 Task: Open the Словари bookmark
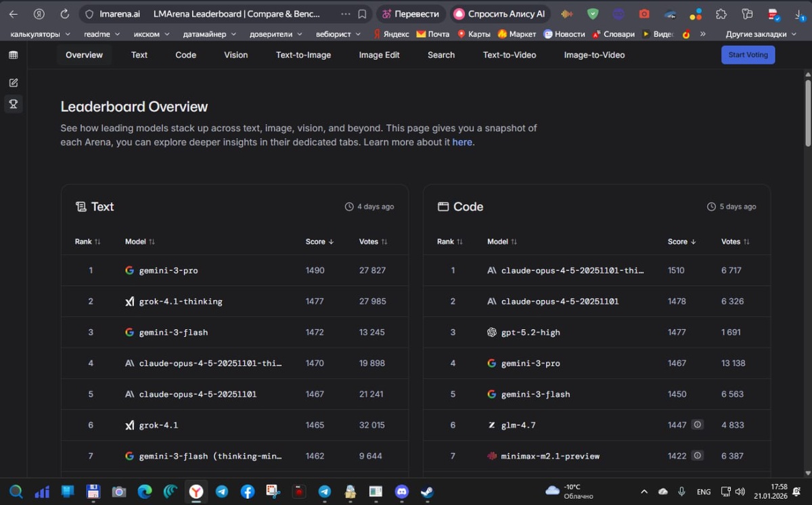coord(613,34)
